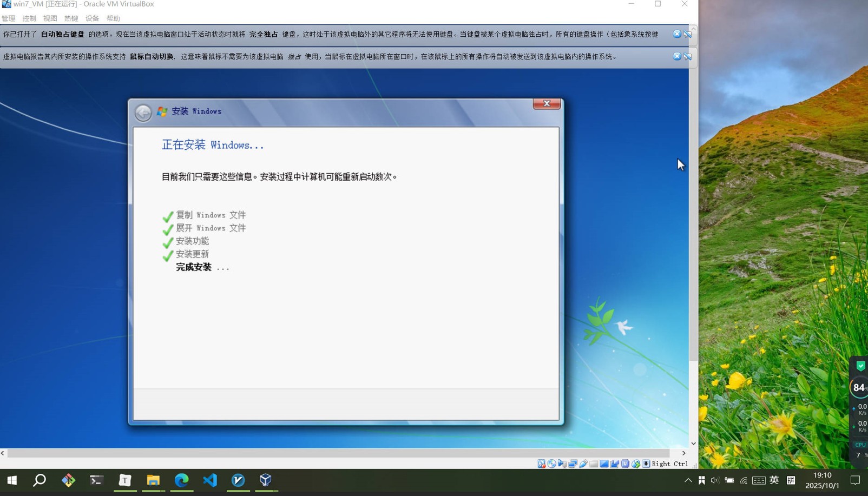Click the network adapters status icon

pos(573,464)
